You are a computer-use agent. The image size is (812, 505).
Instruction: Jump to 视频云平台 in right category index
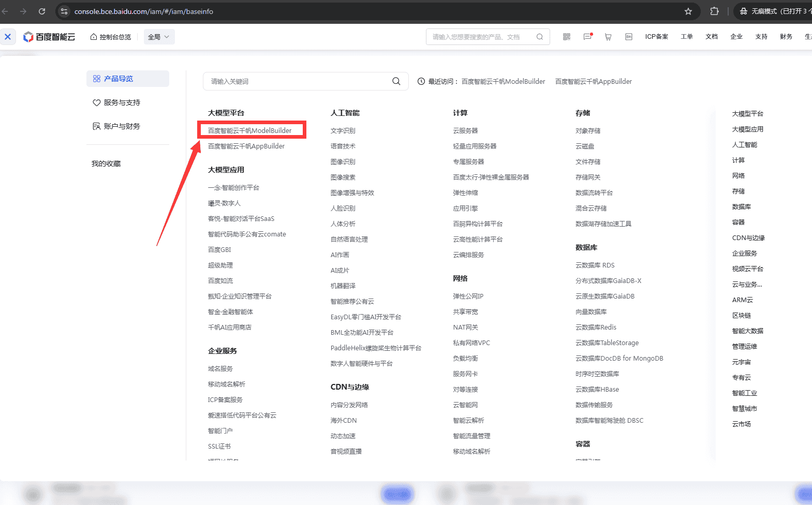click(x=748, y=269)
